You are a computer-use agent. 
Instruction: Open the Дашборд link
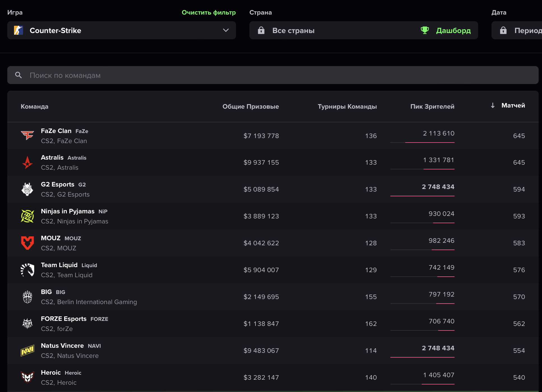pyautogui.click(x=453, y=30)
